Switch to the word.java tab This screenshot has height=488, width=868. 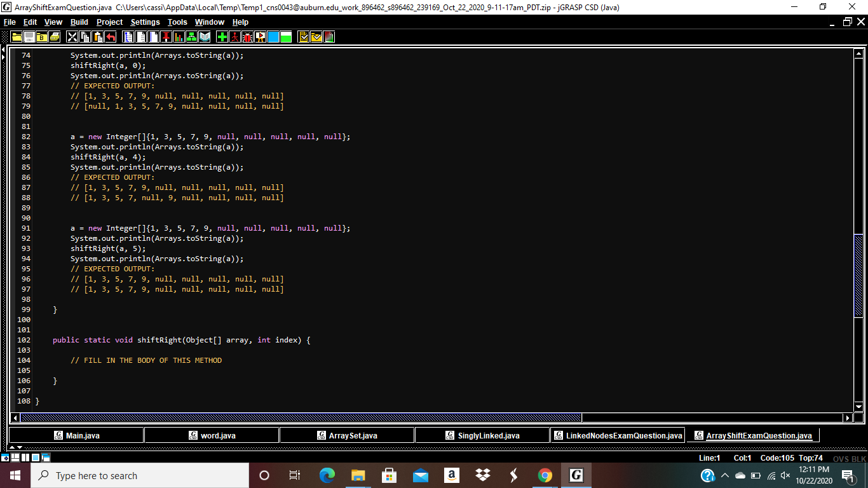pos(212,435)
